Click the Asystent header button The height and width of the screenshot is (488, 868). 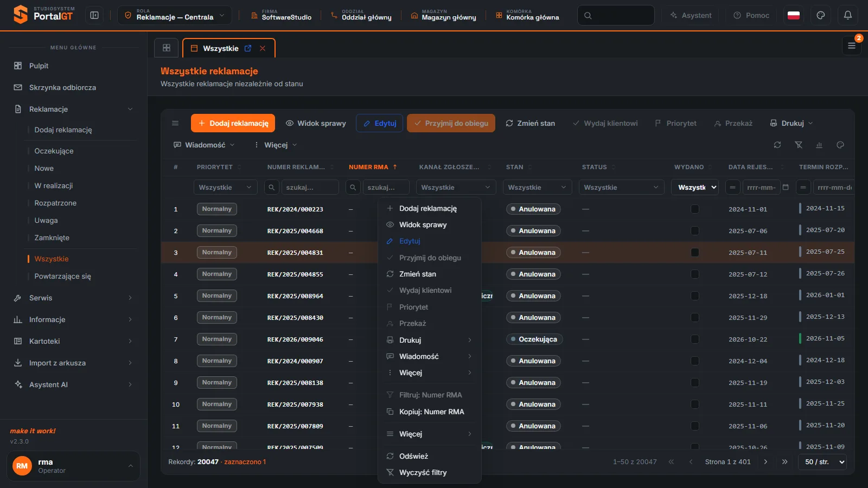tap(690, 15)
